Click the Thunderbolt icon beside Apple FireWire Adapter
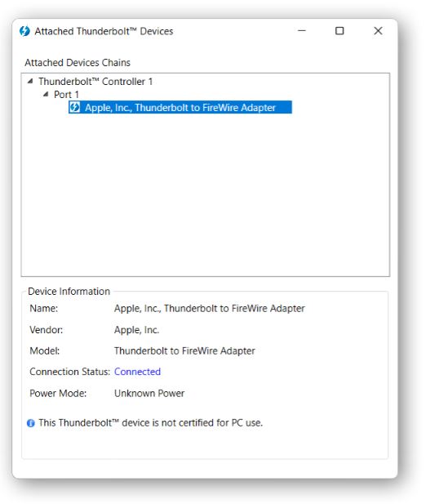The image size is (430, 504). pyautogui.click(x=74, y=107)
